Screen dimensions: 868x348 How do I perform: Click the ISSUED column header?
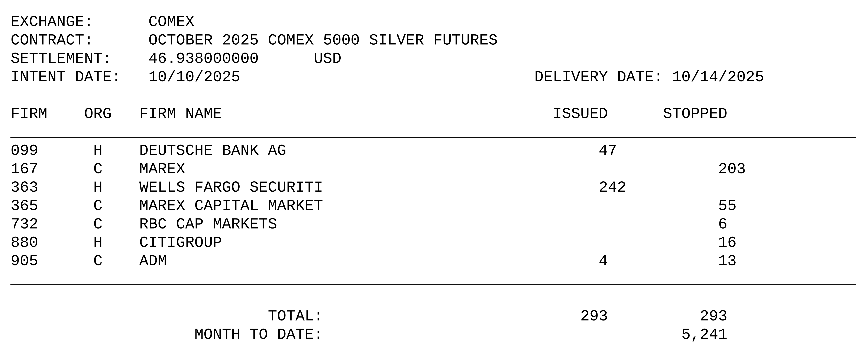pyautogui.click(x=580, y=114)
